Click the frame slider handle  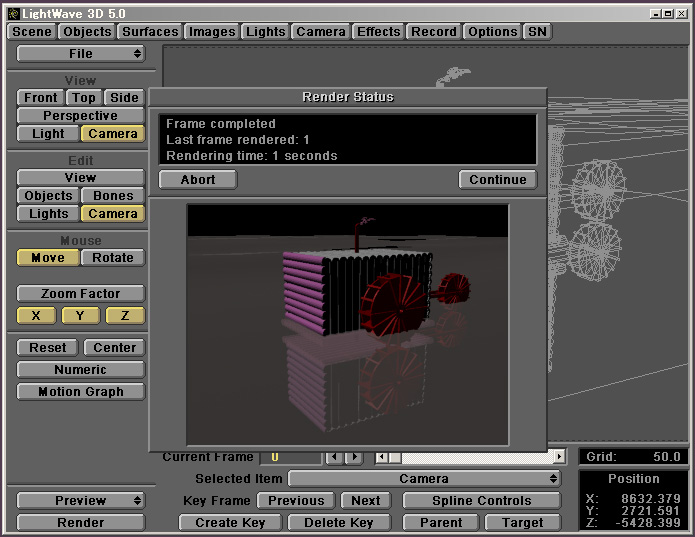[x=395, y=458]
